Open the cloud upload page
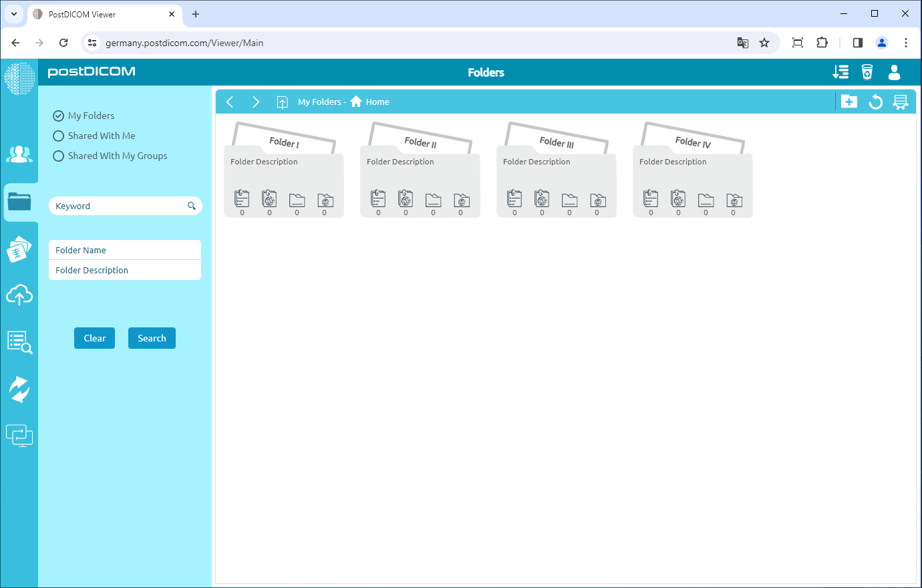This screenshot has width=922, height=588. point(19,295)
